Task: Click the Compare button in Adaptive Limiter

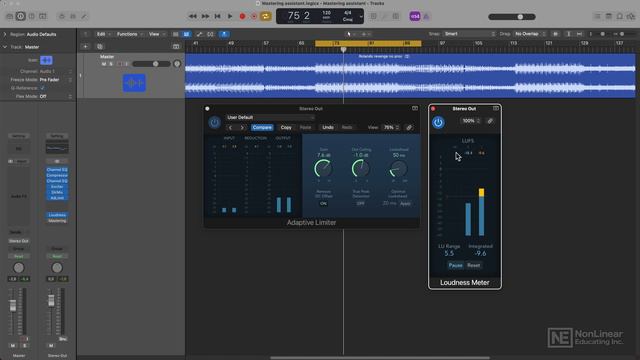Action: click(262, 127)
